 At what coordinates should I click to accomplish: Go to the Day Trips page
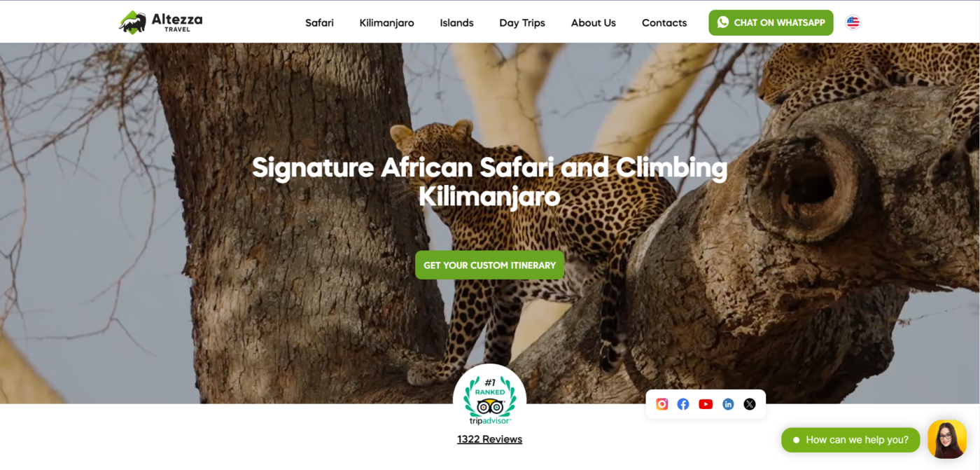[522, 22]
